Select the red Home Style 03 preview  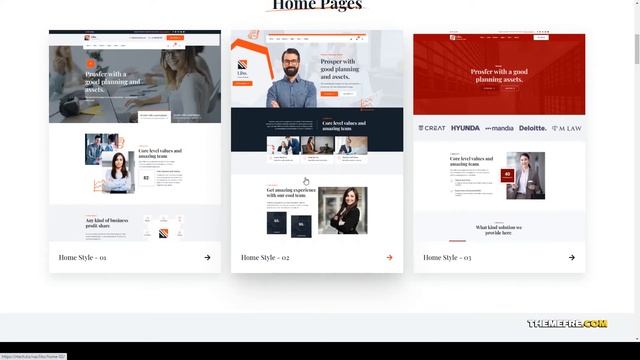[x=499, y=136]
